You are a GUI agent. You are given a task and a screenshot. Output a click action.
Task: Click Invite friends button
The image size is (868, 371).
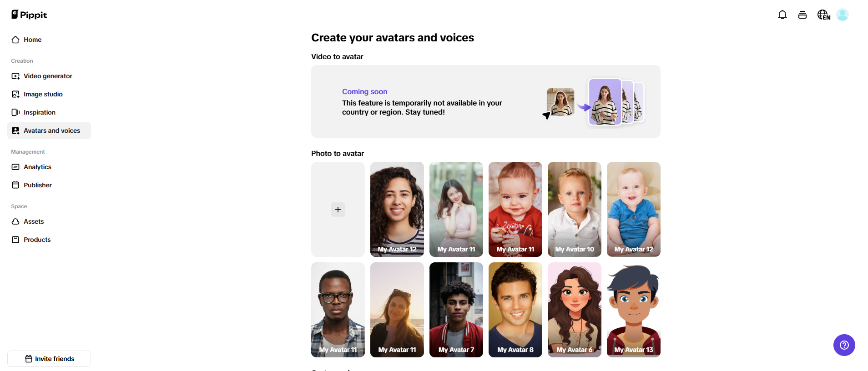tap(49, 359)
